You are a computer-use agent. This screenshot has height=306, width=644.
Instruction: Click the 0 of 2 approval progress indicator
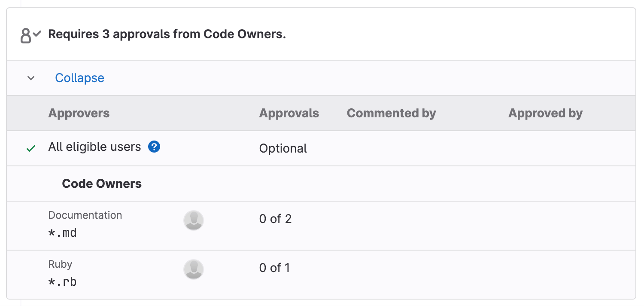tap(275, 219)
